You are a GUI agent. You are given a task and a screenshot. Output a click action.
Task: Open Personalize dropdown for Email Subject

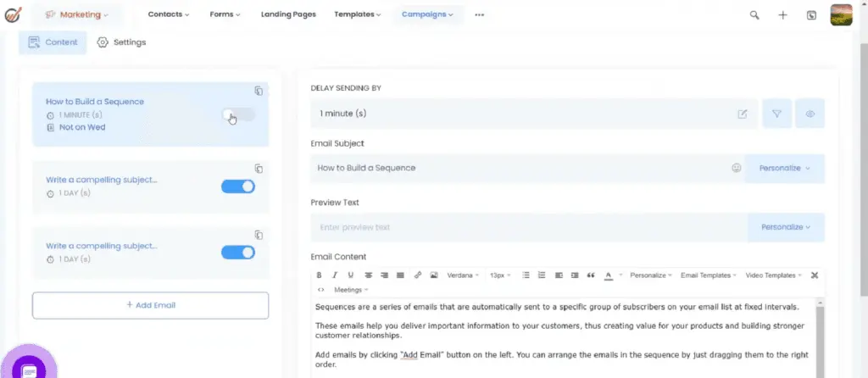coord(784,169)
